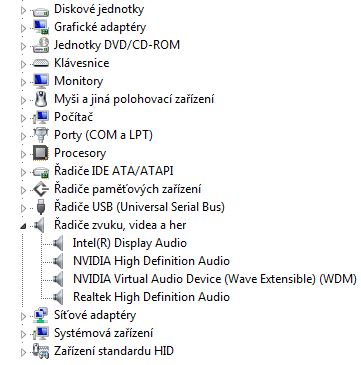The image size is (361, 365).
Task: Select NVIDIA High Definition Audio device text
Action: (x=151, y=261)
